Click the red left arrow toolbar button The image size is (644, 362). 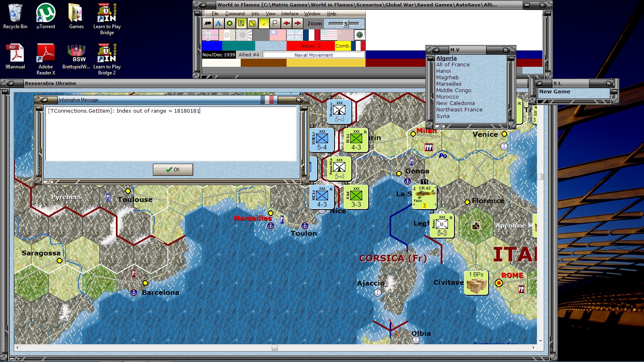click(x=286, y=23)
